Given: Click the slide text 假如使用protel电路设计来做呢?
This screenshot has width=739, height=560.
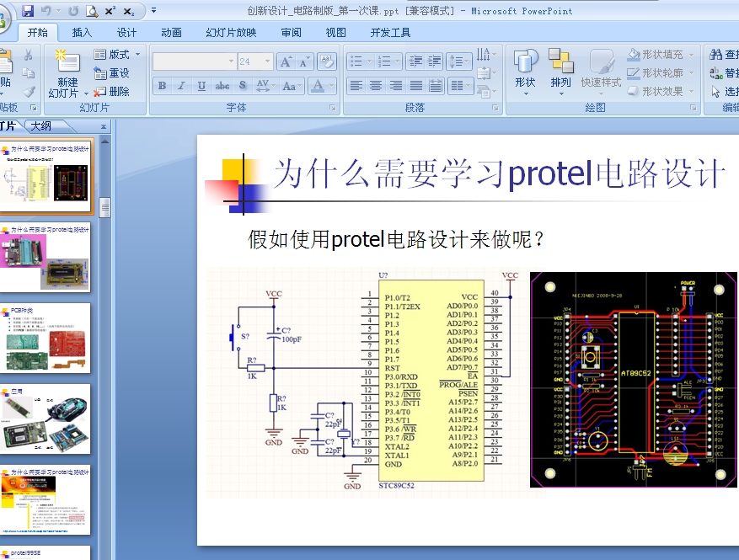Looking at the screenshot, I should 396,239.
